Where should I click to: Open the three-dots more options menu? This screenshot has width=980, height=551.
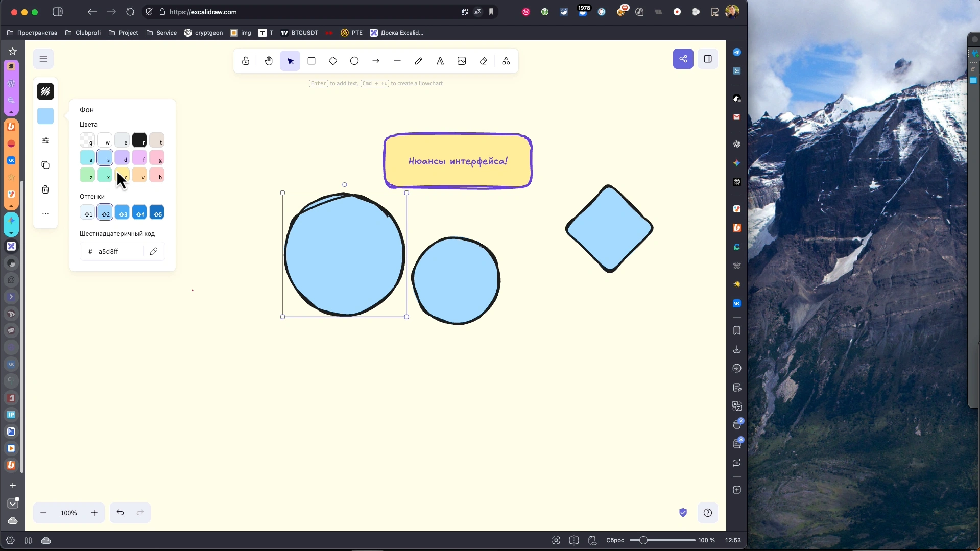45,214
